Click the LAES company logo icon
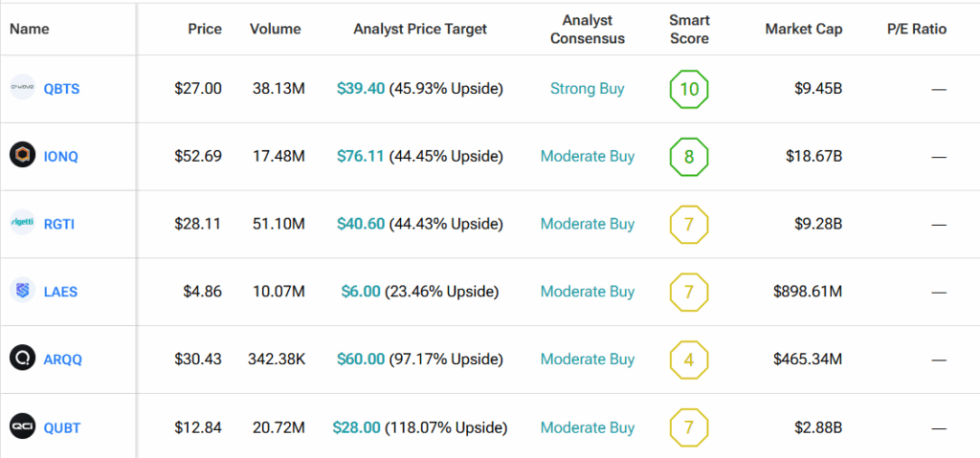 [x=22, y=292]
